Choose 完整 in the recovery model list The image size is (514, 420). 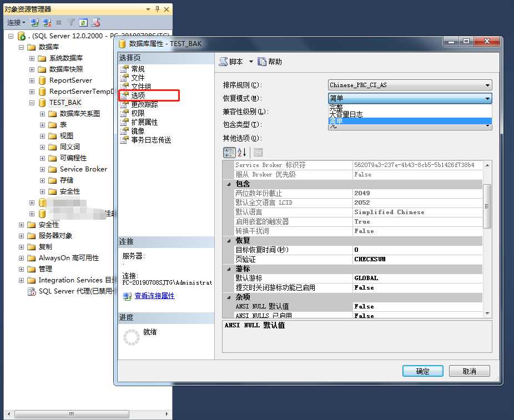pos(410,108)
